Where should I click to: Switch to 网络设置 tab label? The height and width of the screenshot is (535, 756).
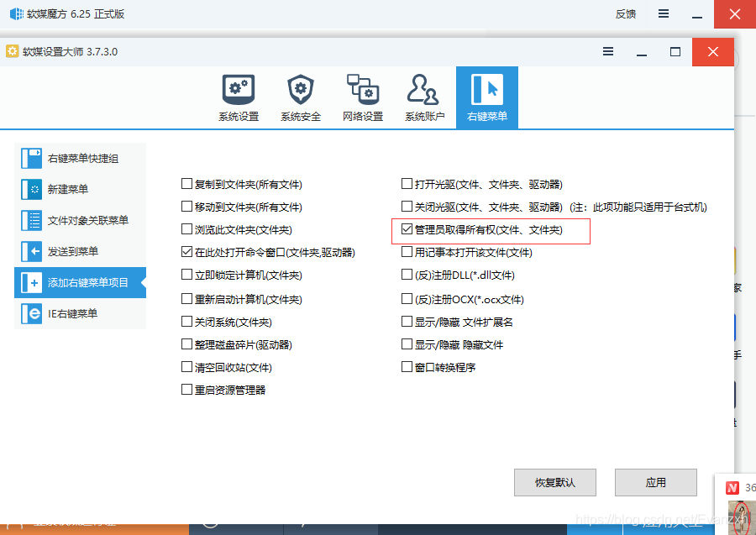pos(363,116)
